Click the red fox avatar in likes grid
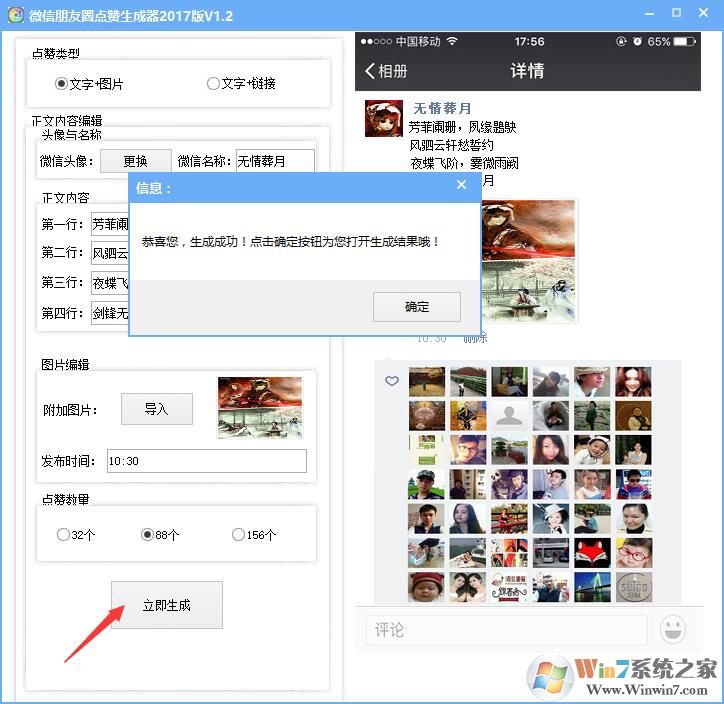This screenshot has height=704, width=724. pyautogui.click(x=592, y=553)
